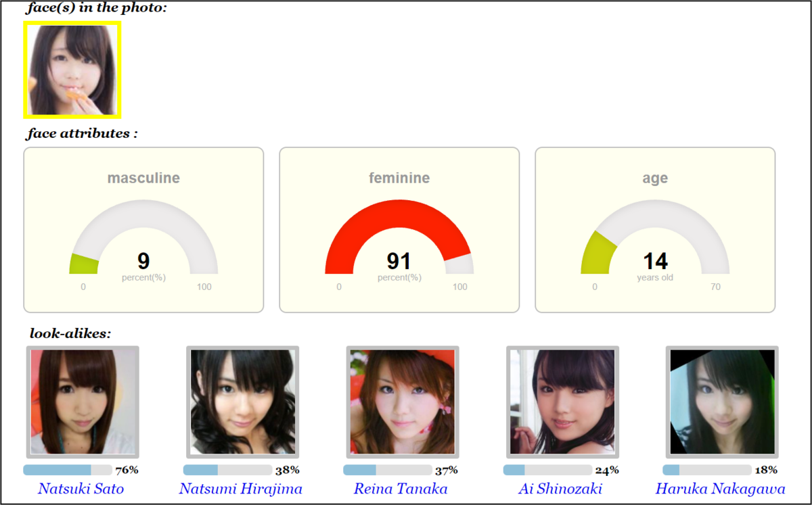The height and width of the screenshot is (505, 812).
Task: Click the 37% similarity bar
Action: (x=387, y=470)
